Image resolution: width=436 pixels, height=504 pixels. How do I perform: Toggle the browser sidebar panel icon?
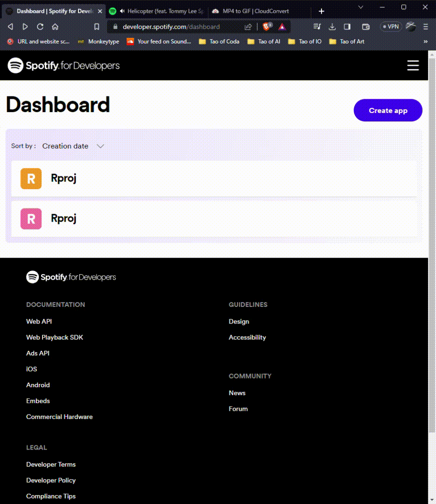[347, 27]
